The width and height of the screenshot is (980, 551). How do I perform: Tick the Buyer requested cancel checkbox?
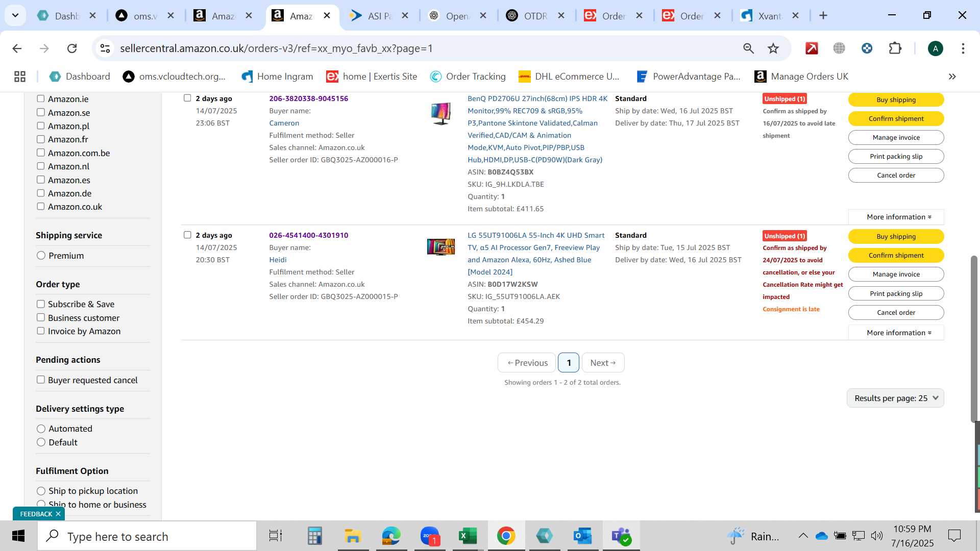tap(41, 380)
